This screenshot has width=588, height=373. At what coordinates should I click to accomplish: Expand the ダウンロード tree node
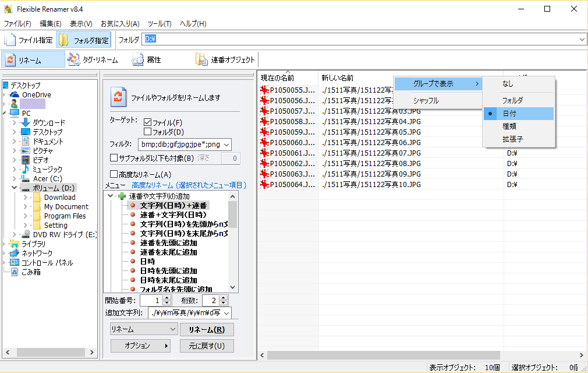tap(14, 122)
